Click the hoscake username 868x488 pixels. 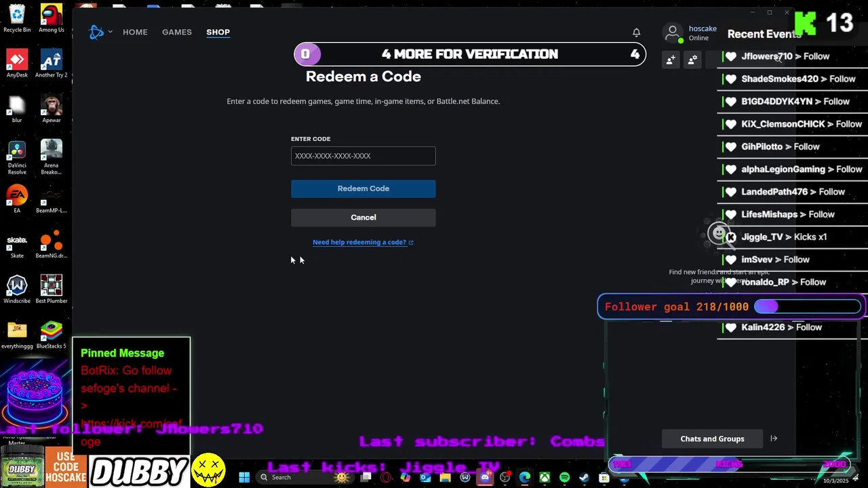coord(703,28)
